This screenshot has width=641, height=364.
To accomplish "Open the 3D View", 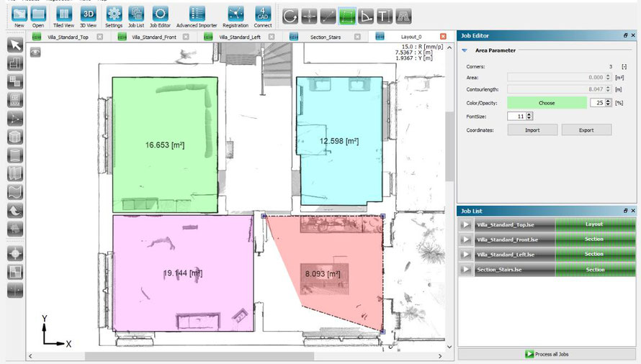I will pyautogui.click(x=89, y=14).
